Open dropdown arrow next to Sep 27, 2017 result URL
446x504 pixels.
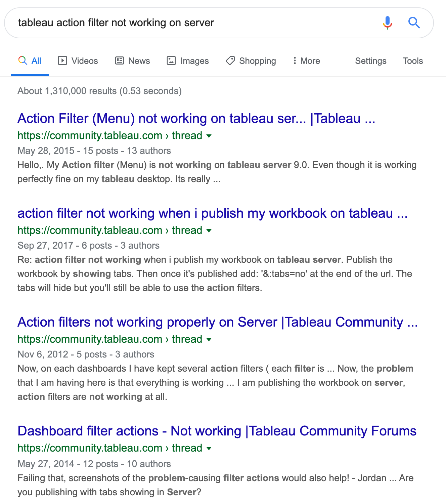tap(209, 231)
